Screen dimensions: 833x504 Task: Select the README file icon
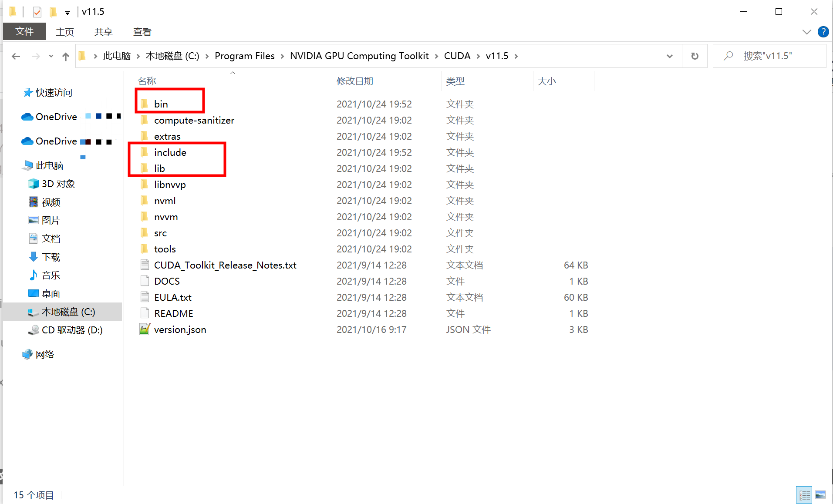pos(145,313)
